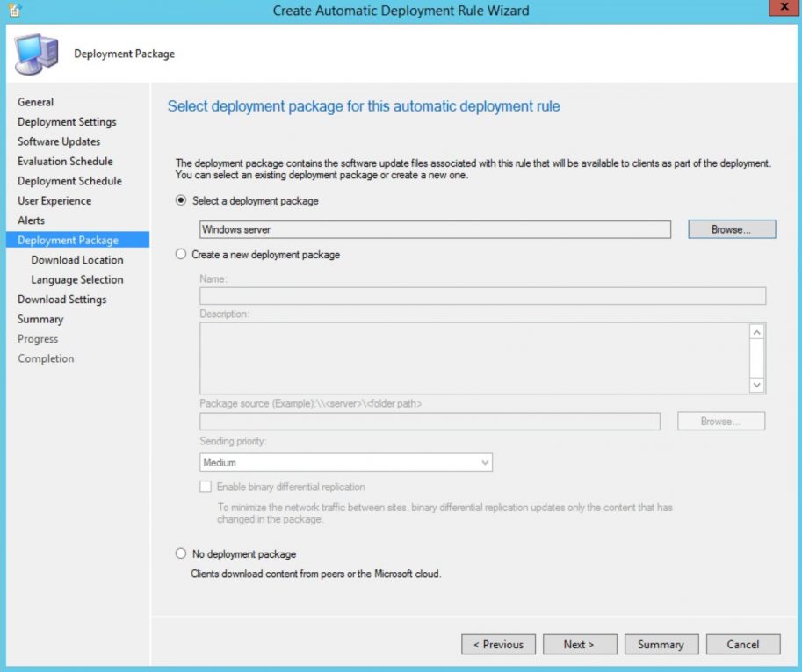The width and height of the screenshot is (802, 672).
Task: Cancel the deployment rule wizard
Action: point(742,644)
